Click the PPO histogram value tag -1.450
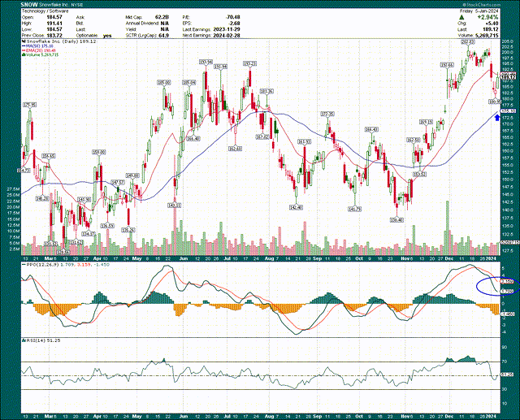 pyautogui.click(x=508, y=314)
